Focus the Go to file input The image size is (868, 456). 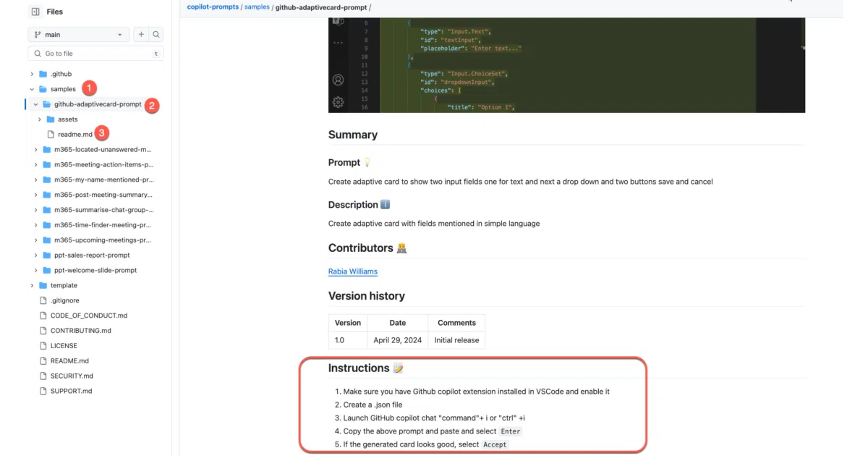[x=95, y=54]
